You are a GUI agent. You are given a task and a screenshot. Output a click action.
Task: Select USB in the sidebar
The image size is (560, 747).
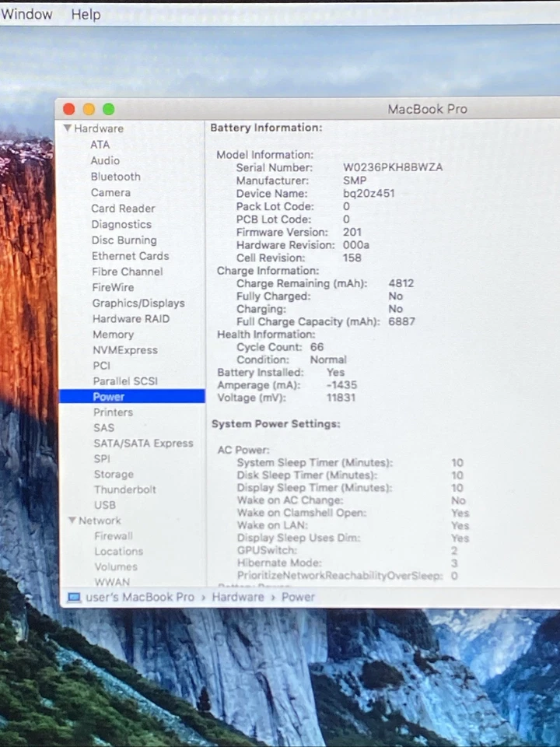(x=105, y=505)
